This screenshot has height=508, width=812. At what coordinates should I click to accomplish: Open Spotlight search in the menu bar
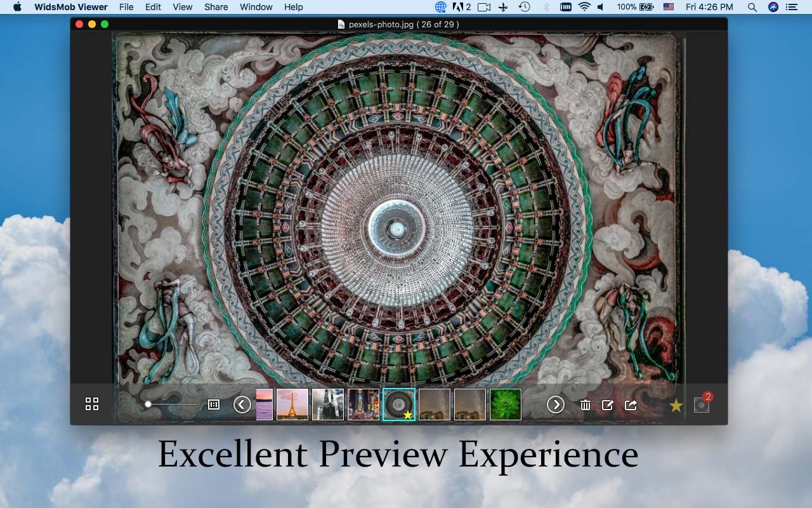point(752,7)
